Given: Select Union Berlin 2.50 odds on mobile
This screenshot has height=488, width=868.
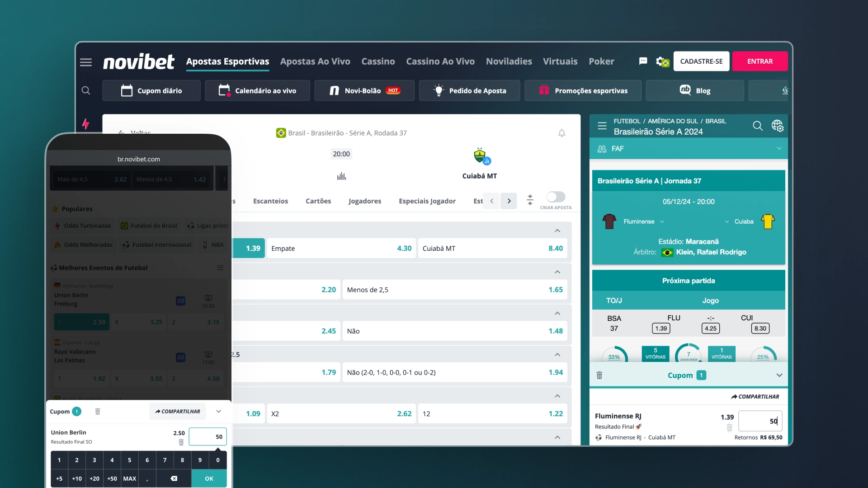Looking at the screenshot, I should (82, 322).
